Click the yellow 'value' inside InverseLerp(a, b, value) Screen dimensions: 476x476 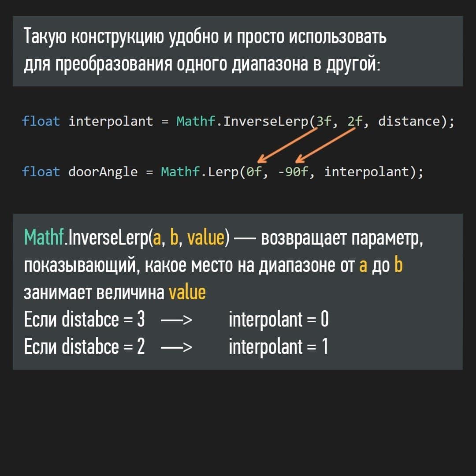click(x=206, y=238)
